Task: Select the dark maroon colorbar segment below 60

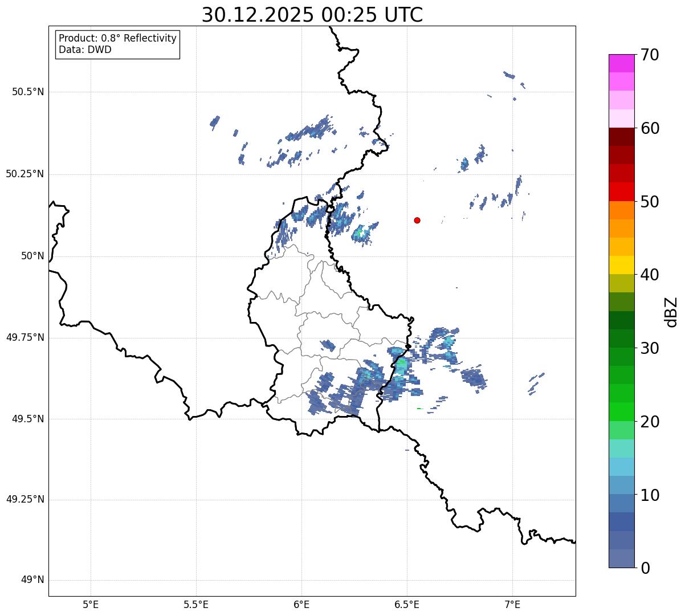Action: coord(621,137)
